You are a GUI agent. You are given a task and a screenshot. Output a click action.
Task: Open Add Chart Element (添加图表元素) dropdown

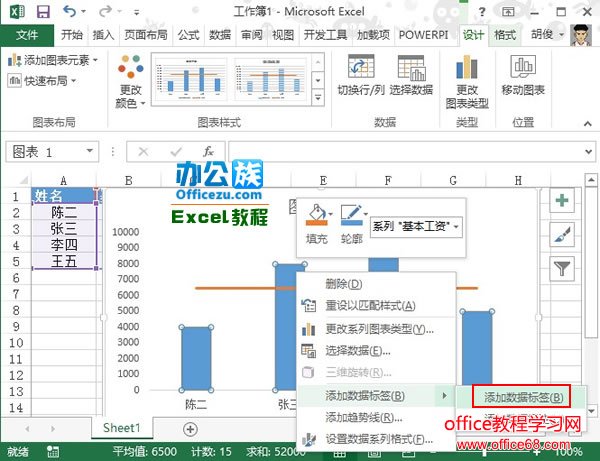[x=52, y=60]
